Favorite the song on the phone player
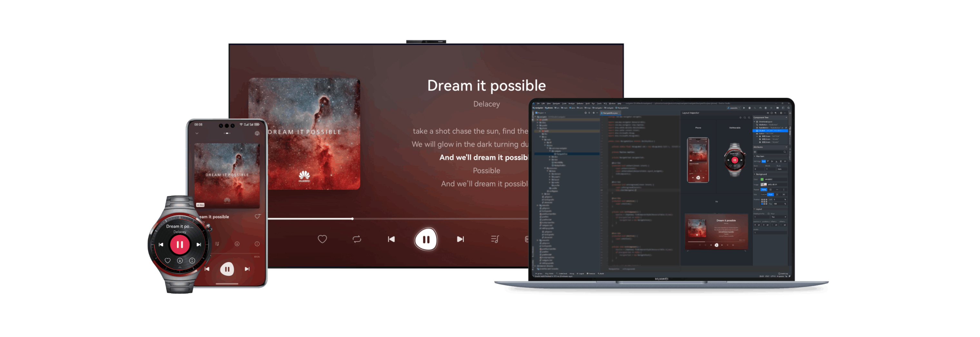980x337 pixels. click(x=257, y=216)
